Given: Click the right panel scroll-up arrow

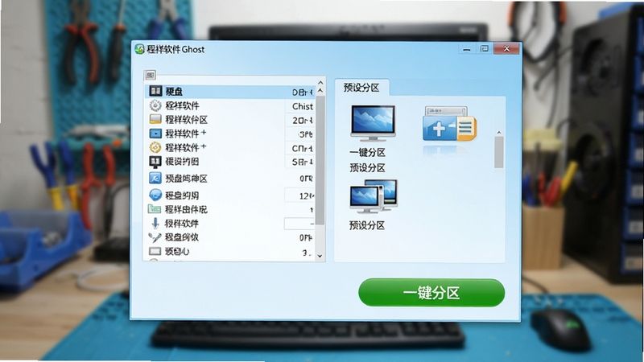Looking at the screenshot, I should pyautogui.click(x=499, y=133).
